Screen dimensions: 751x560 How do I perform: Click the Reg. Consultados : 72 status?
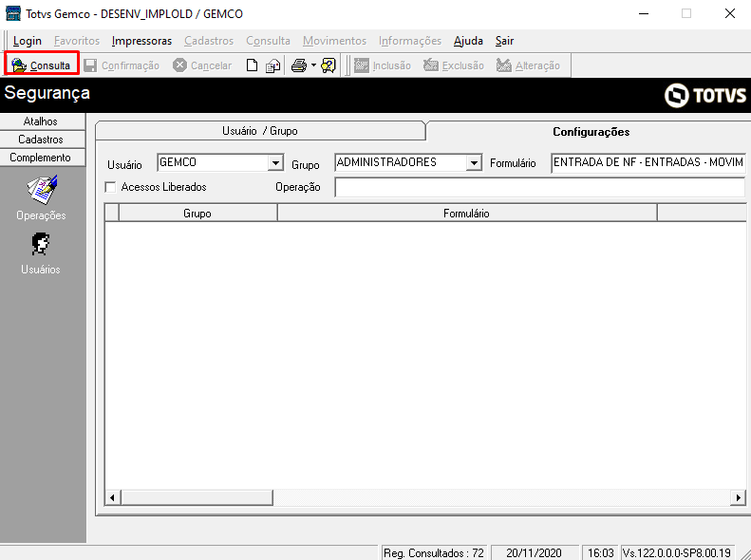point(434,552)
